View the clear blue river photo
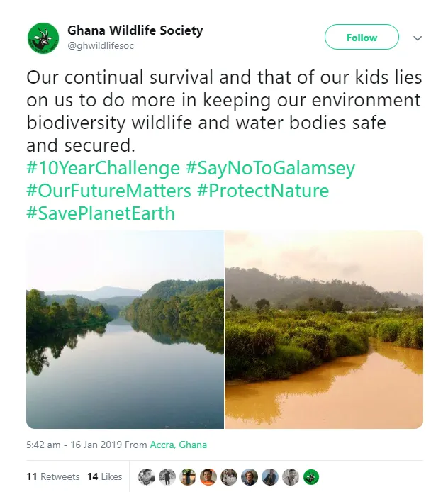The image size is (448, 492). (125, 330)
